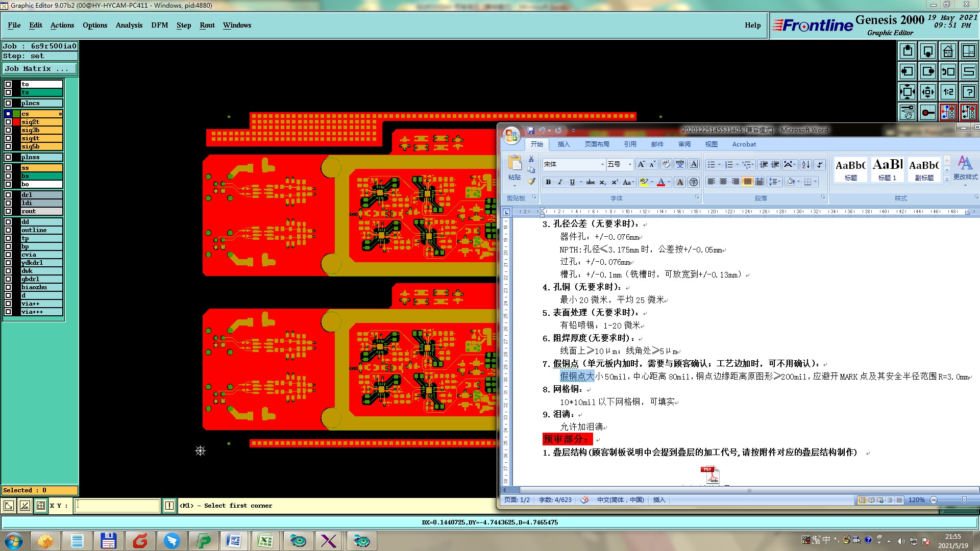Click the center align paragraph icon

click(x=723, y=182)
